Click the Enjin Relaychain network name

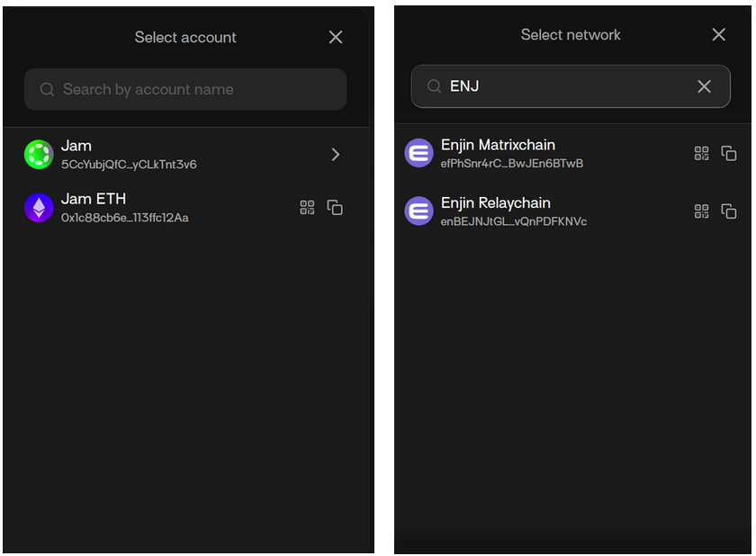(x=496, y=202)
